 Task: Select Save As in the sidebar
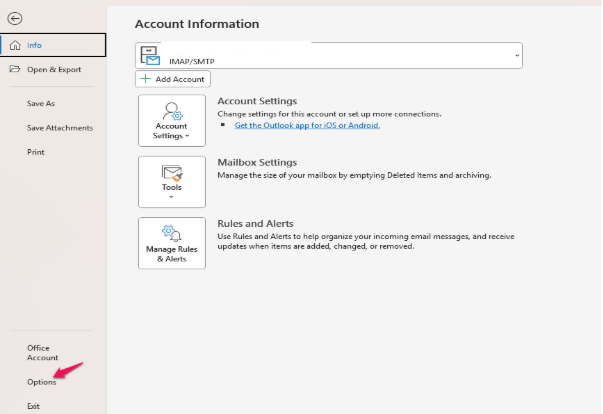point(41,103)
